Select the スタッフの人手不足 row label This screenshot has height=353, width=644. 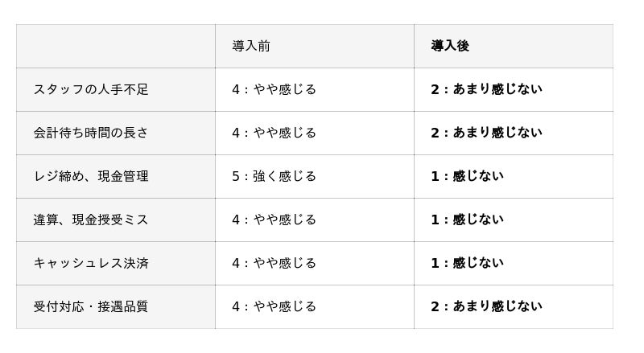[91, 89]
